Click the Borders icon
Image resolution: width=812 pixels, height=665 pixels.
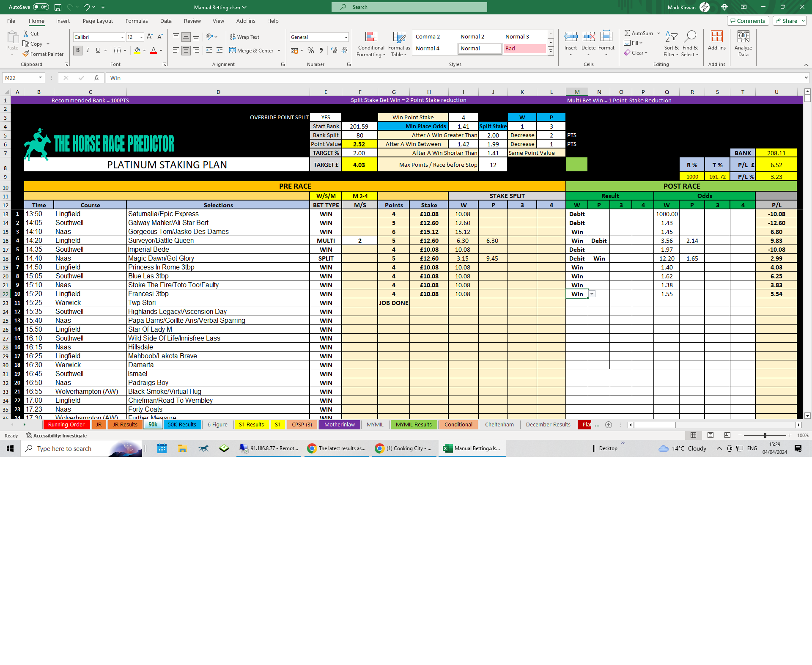[x=118, y=50]
